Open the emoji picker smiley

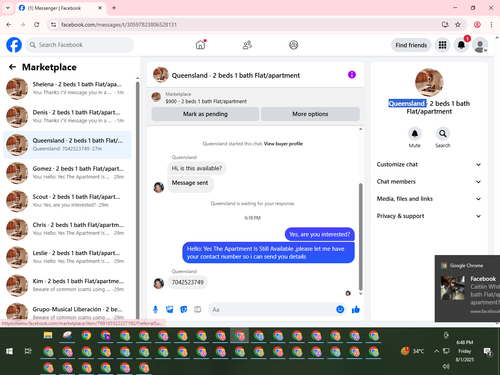(x=340, y=310)
